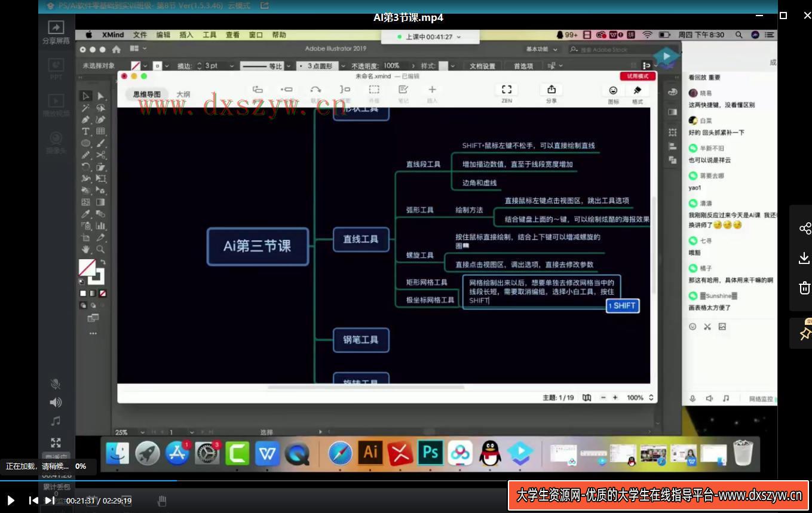Open the 窗口 menu
Image resolution: width=812 pixels, height=513 pixels.
256,35
